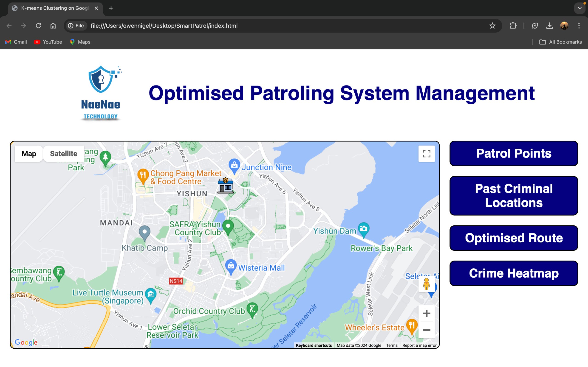Switch to Map view type
Viewport: 588px width, 367px height.
point(29,154)
